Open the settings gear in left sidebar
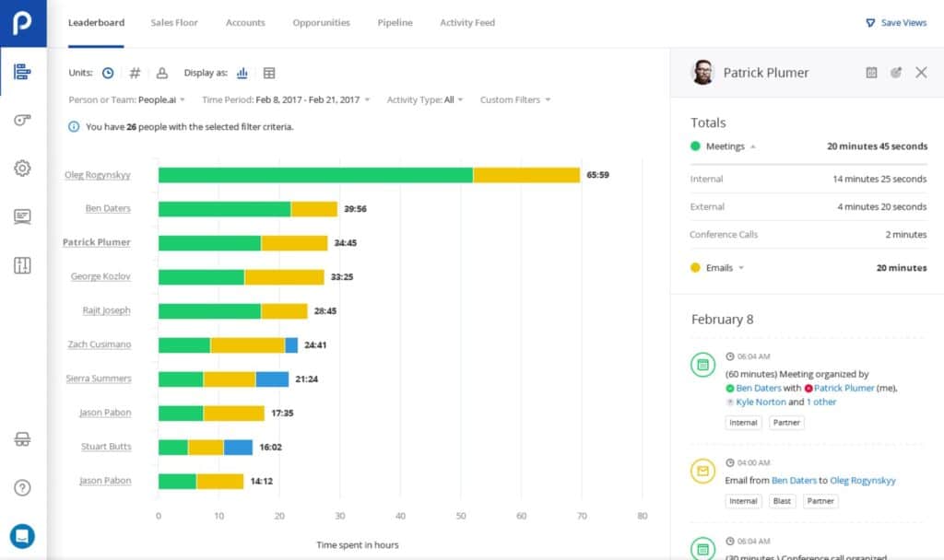Screen dimensions: 944x560 coord(23,168)
